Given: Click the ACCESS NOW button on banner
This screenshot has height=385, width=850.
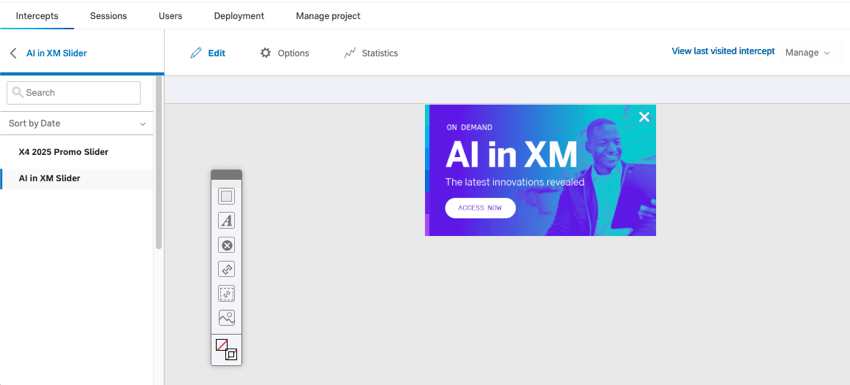Looking at the screenshot, I should pyautogui.click(x=480, y=208).
